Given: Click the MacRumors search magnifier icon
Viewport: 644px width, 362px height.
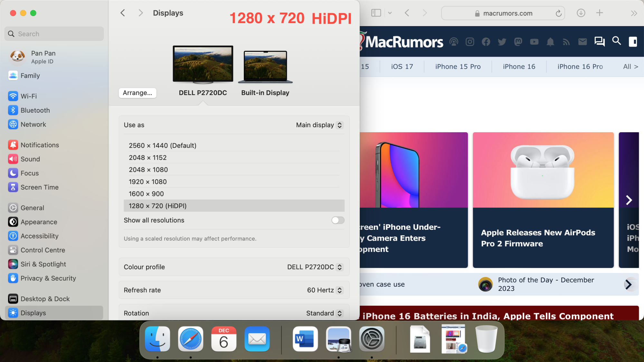Looking at the screenshot, I should point(616,41).
